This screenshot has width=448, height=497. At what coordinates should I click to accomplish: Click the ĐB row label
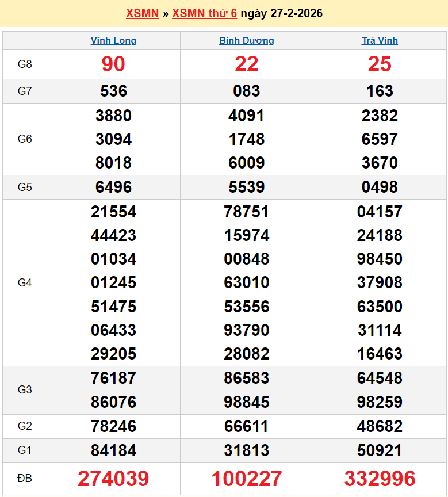coord(25,479)
